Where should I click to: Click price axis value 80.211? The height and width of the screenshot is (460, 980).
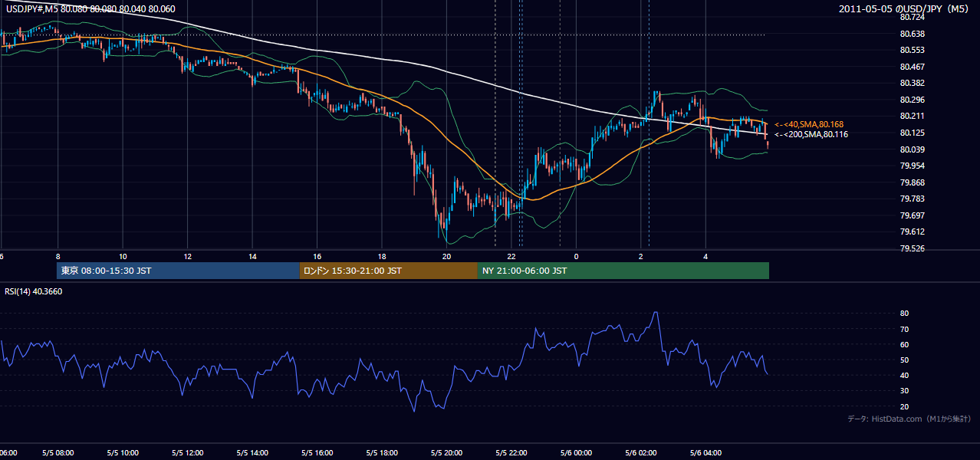911,116
